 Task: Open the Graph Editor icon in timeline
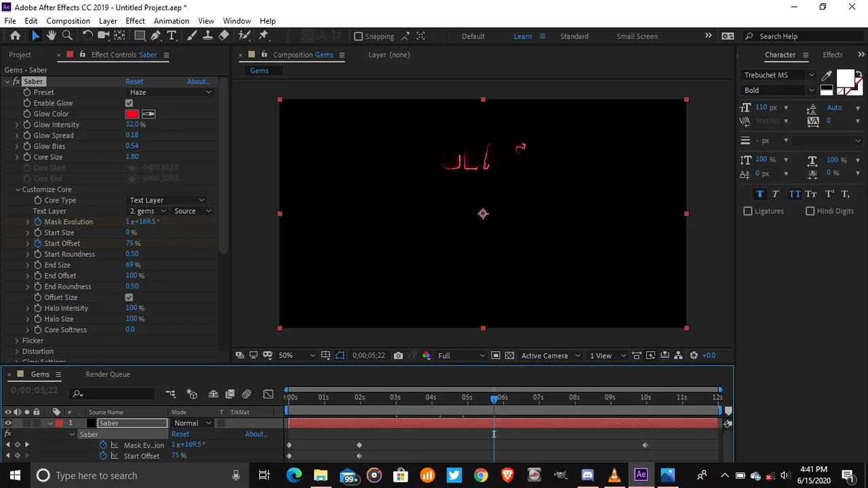coord(269,394)
